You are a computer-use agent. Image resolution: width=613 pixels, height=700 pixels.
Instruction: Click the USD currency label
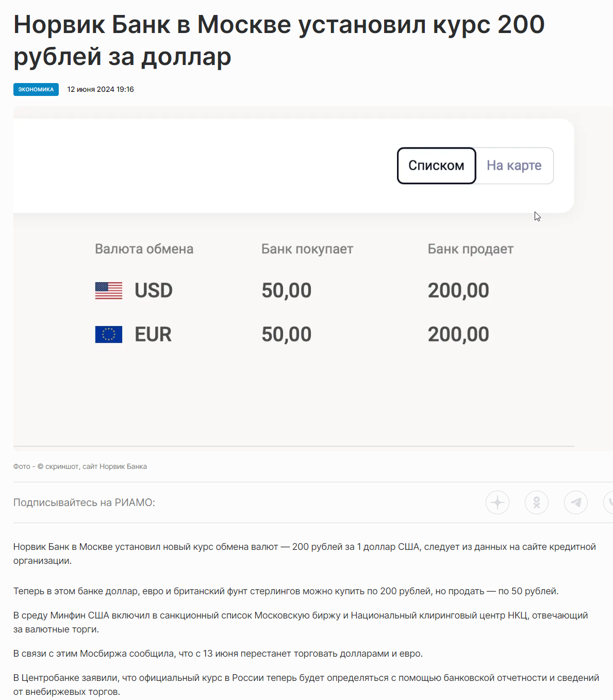pyautogui.click(x=154, y=290)
